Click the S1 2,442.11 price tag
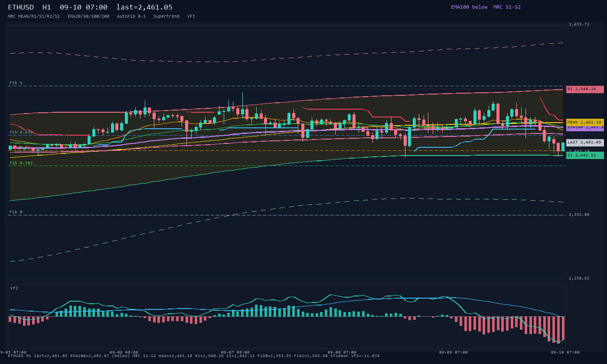The height and width of the screenshot is (364, 607). tap(585, 155)
